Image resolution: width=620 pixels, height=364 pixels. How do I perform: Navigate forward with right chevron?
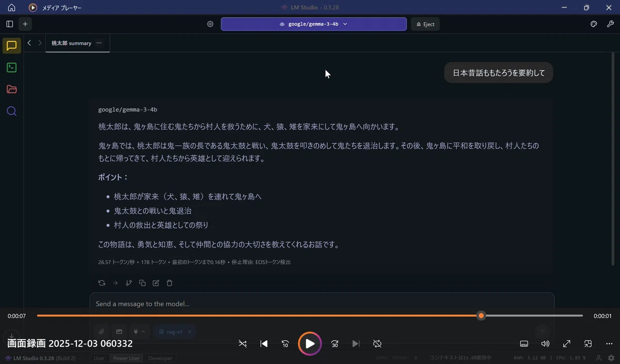[x=40, y=43]
